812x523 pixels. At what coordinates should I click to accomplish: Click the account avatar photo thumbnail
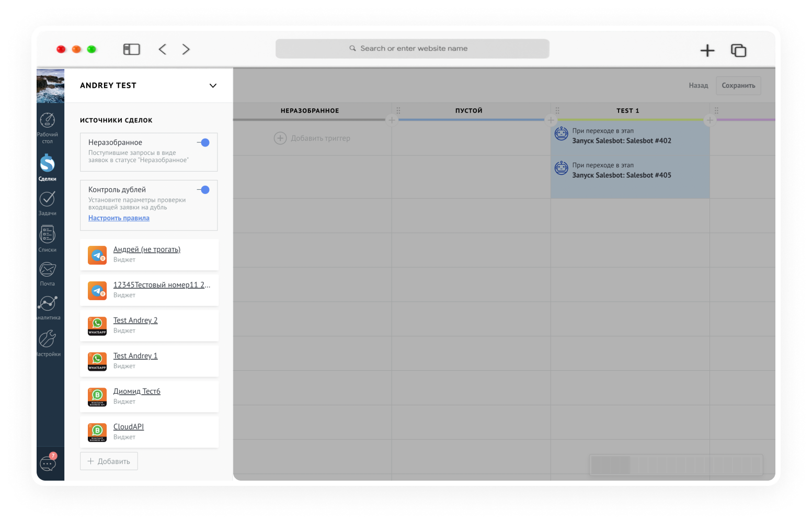coord(50,86)
